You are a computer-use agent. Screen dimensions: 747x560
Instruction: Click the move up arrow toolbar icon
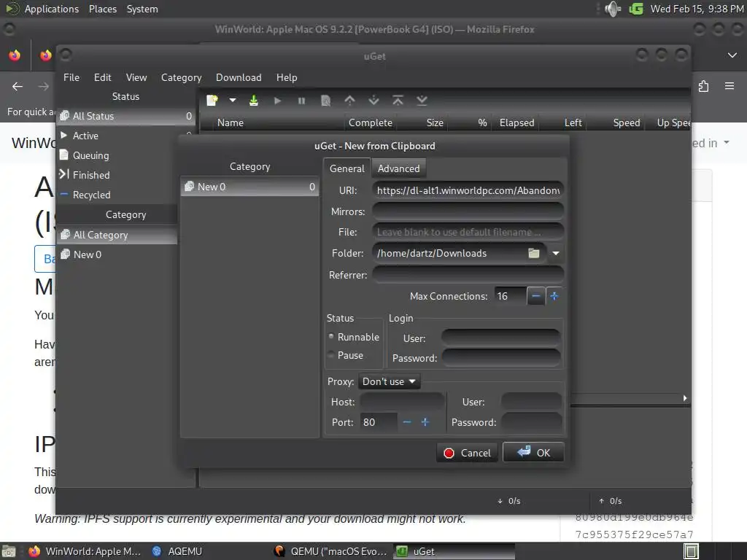pos(349,101)
